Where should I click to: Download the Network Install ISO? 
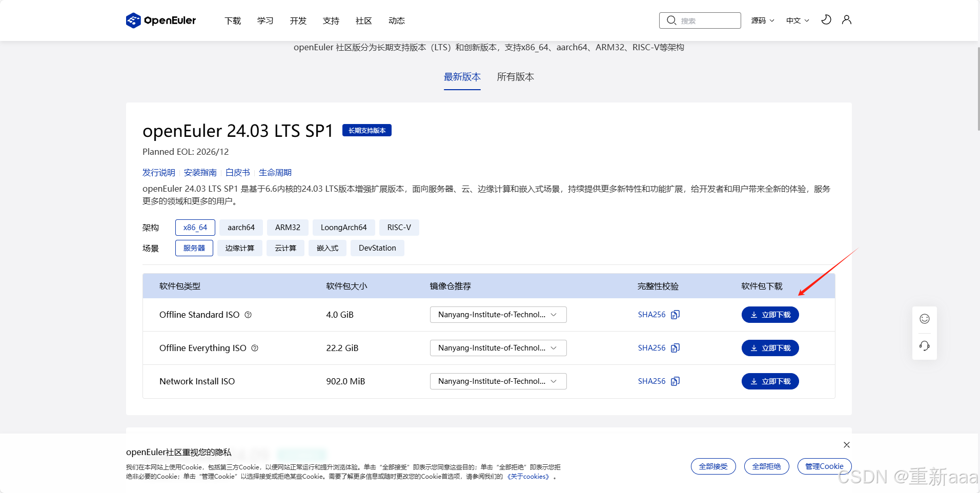pyautogui.click(x=770, y=381)
